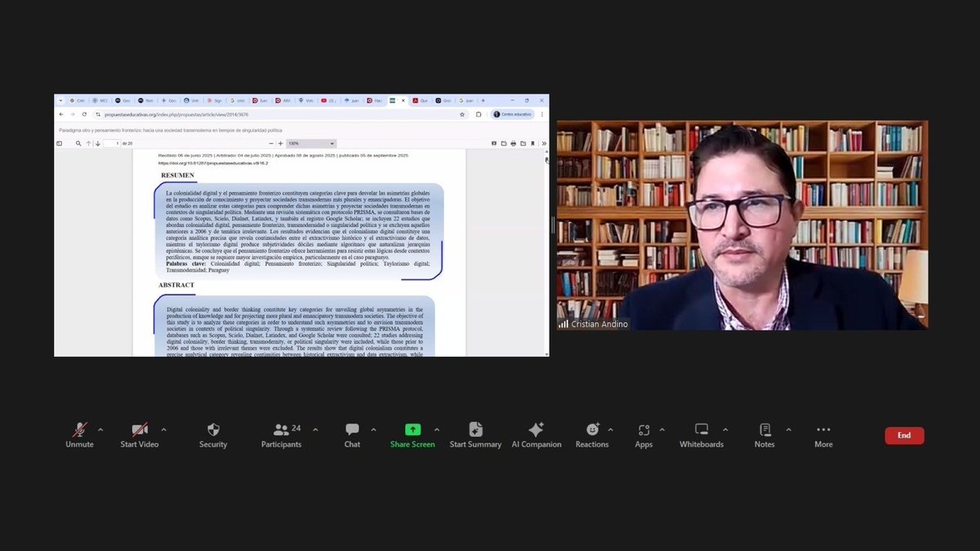This screenshot has width=980, height=551.
Task: Click PDF presentation mode icon
Action: pos(494,144)
